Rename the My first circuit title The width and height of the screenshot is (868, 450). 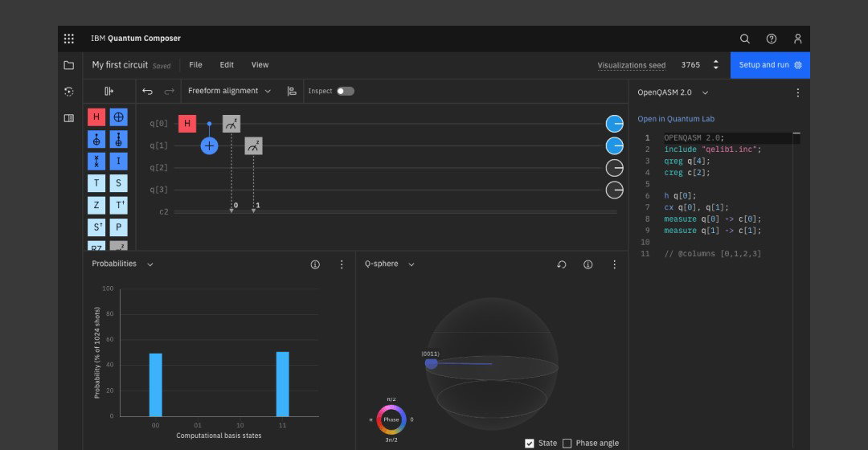(x=120, y=65)
